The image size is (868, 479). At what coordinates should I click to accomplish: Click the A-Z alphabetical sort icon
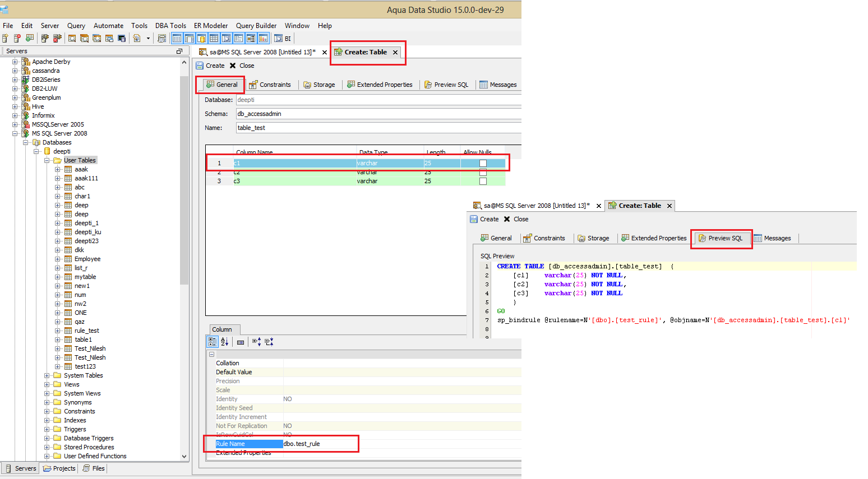[x=225, y=342]
